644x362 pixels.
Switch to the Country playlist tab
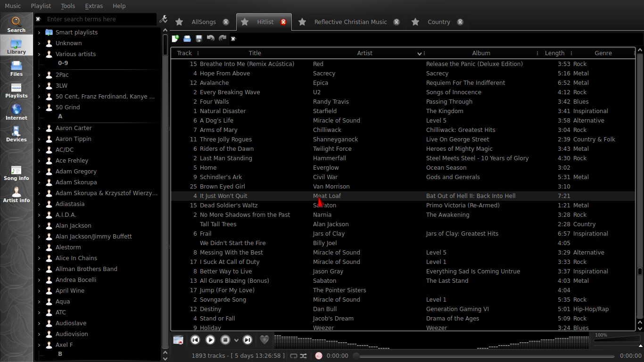(x=439, y=22)
